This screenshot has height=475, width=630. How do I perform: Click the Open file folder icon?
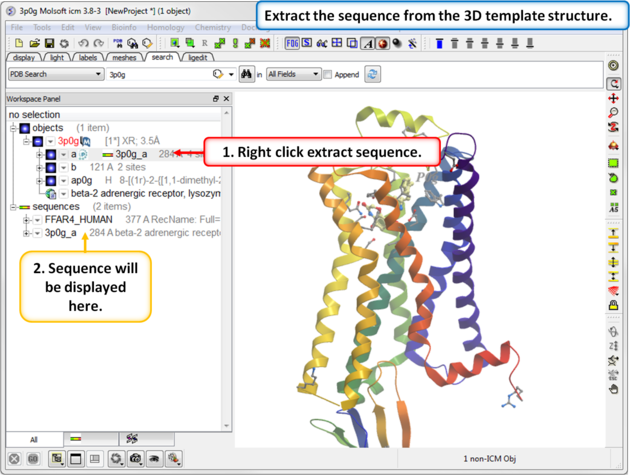click(x=34, y=44)
